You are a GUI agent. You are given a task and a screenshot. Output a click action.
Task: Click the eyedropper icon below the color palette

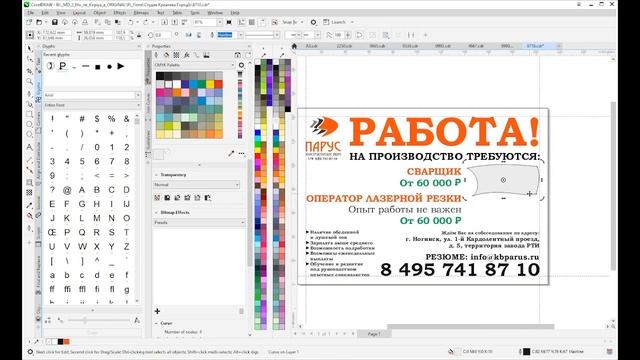tap(231, 153)
